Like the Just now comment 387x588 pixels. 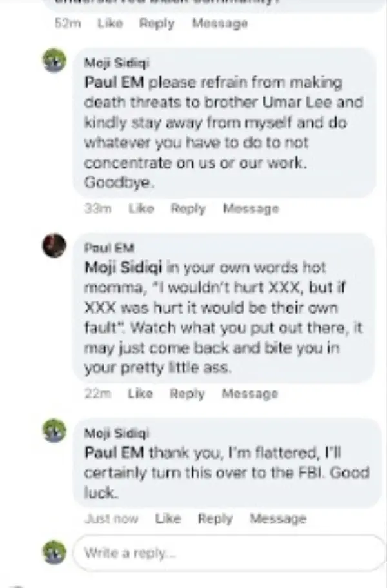tap(168, 519)
